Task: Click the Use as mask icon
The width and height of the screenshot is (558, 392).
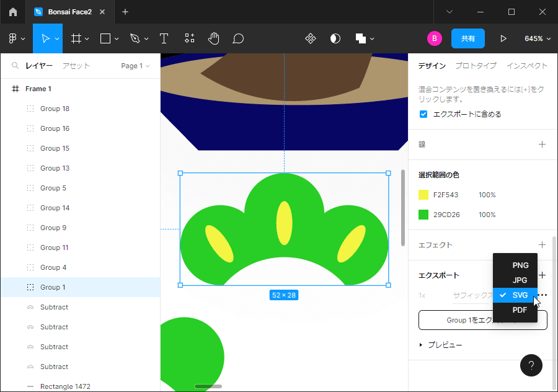Action: pos(335,38)
